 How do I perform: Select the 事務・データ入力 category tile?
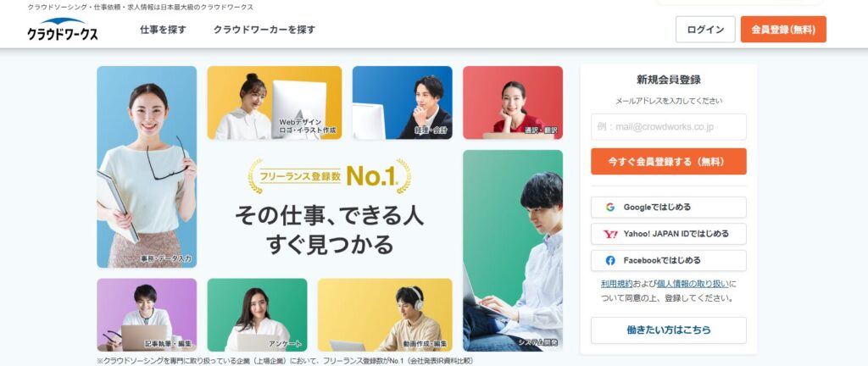147,167
